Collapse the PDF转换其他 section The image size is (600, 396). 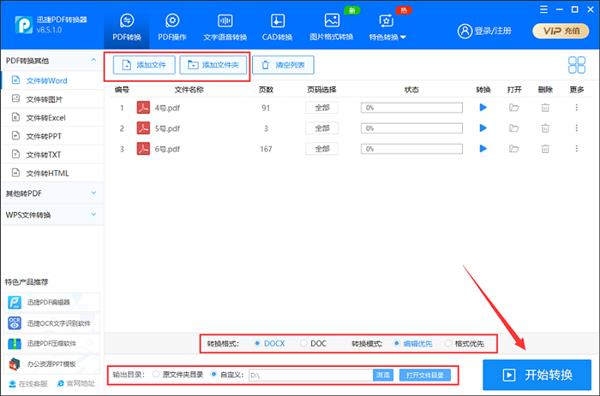point(93,60)
